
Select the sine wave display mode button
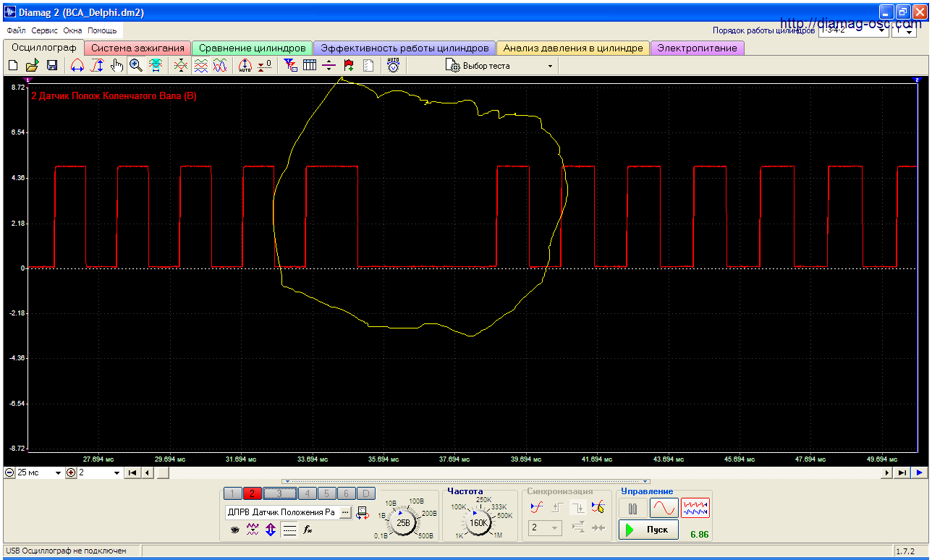tap(664, 508)
